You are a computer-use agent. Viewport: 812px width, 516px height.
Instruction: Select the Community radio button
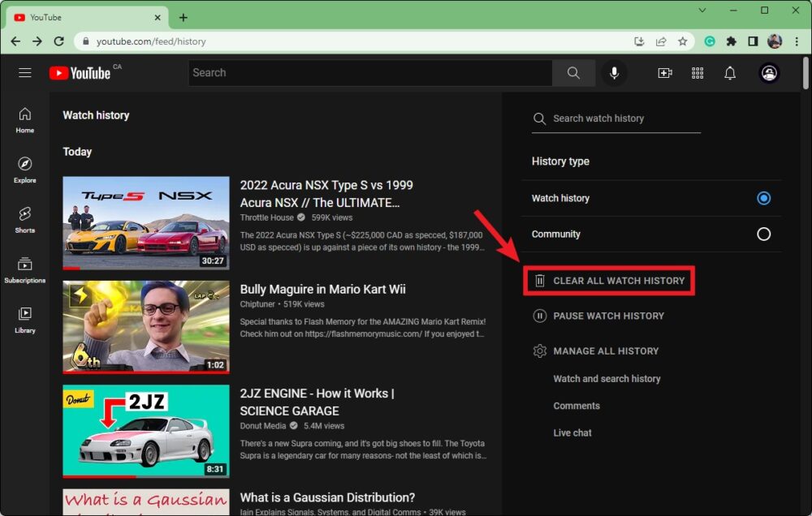[x=763, y=234]
